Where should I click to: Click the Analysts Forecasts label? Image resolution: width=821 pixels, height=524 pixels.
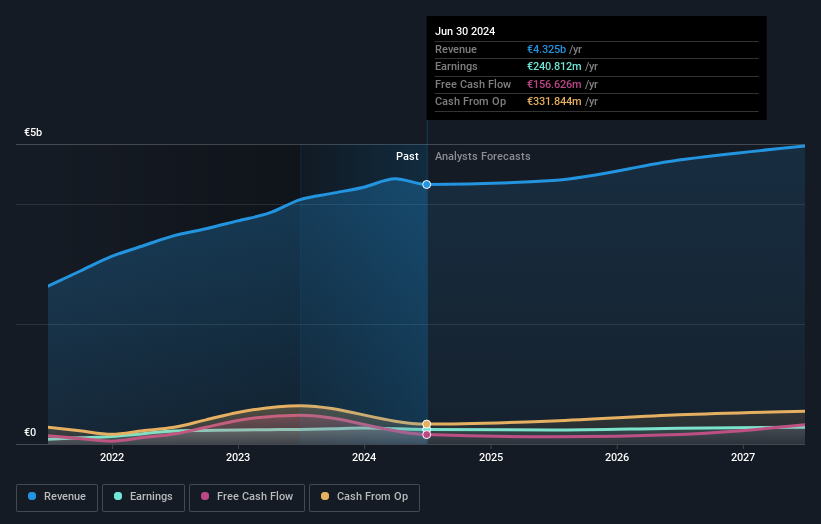(x=482, y=157)
